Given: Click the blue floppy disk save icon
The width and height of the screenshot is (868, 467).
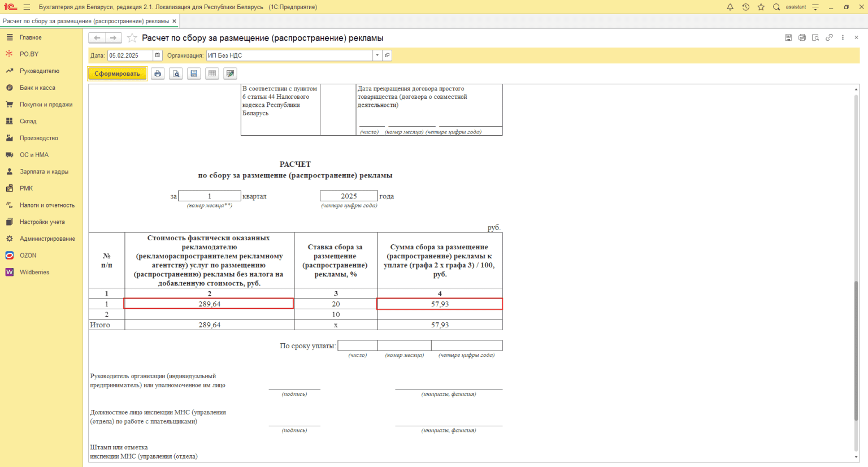Looking at the screenshot, I should [194, 73].
